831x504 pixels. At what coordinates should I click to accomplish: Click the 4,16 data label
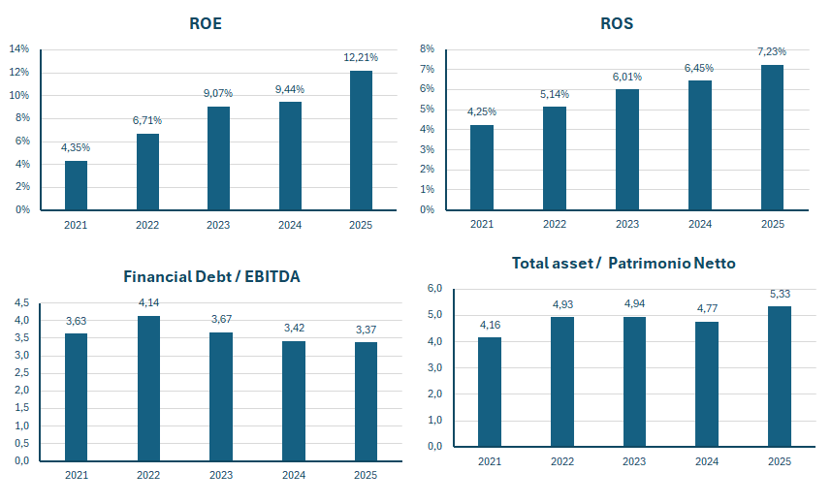pyautogui.click(x=490, y=325)
